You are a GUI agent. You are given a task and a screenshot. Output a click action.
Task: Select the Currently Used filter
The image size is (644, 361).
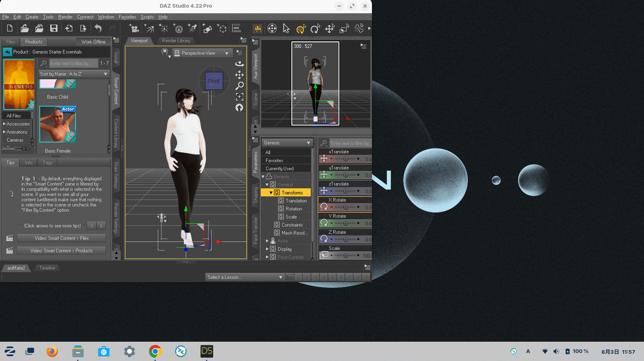287,168
